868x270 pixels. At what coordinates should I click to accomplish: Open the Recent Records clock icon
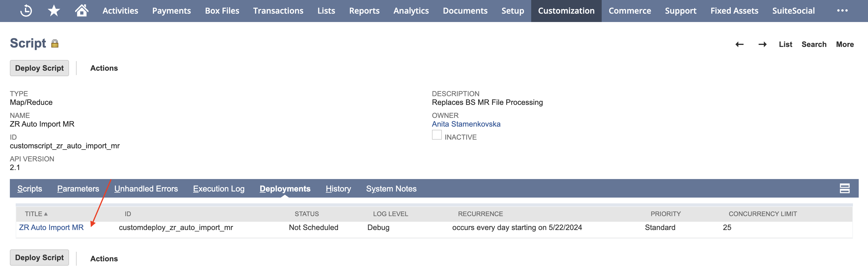pos(26,11)
